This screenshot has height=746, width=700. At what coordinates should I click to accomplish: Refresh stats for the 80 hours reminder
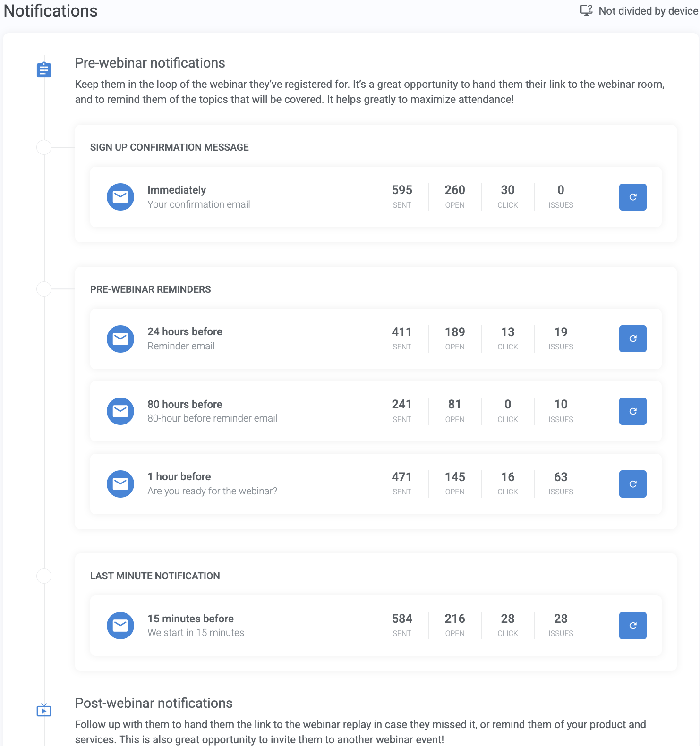632,411
